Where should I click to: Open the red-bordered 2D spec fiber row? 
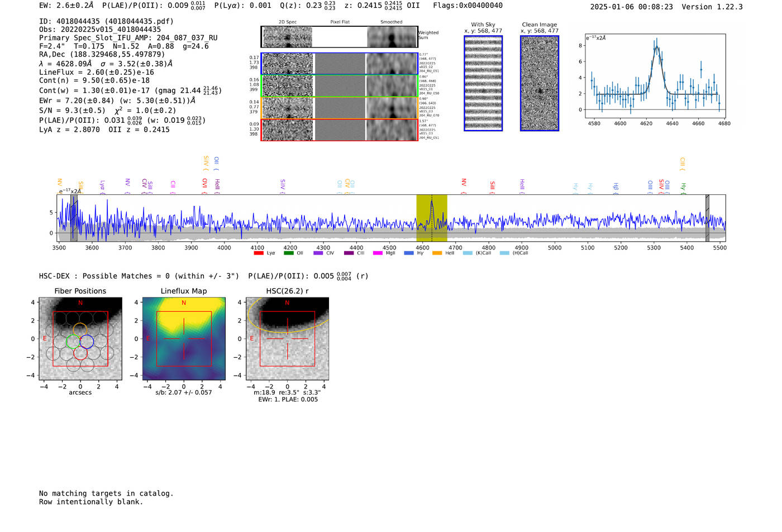[340, 130]
